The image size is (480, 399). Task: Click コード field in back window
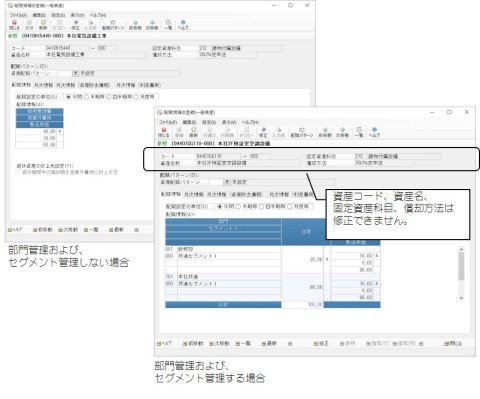point(67,48)
